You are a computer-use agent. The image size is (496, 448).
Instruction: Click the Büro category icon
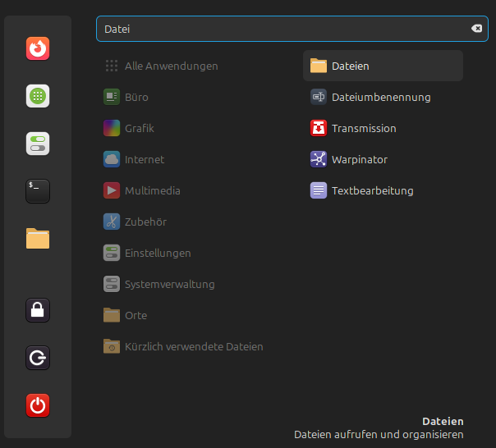pos(112,97)
